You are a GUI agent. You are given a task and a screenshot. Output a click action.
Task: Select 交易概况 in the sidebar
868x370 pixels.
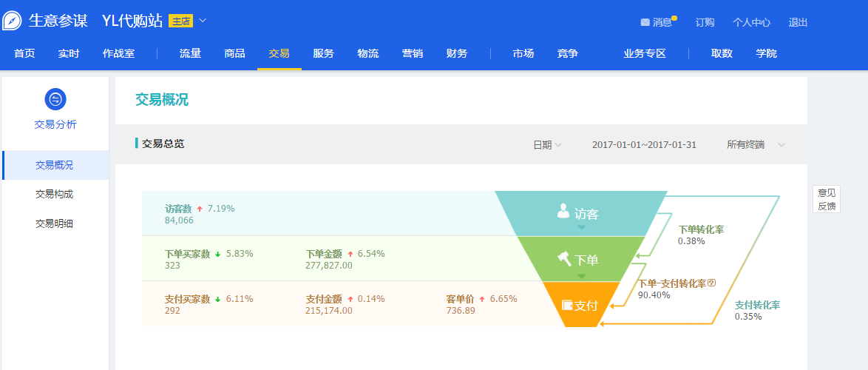55,165
